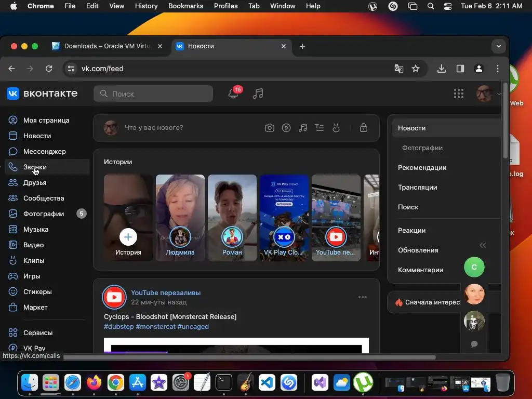532x399 pixels.
Task: Open profile dropdown next to avatar
Action: 499,94
